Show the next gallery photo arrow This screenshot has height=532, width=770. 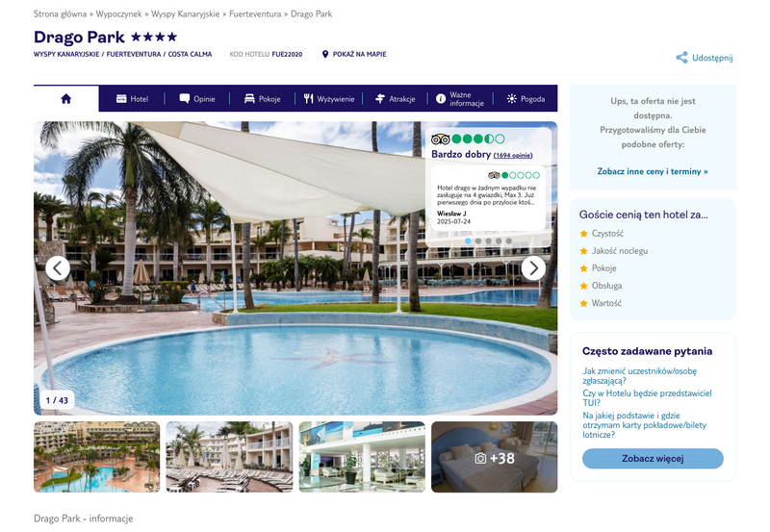click(x=533, y=268)
